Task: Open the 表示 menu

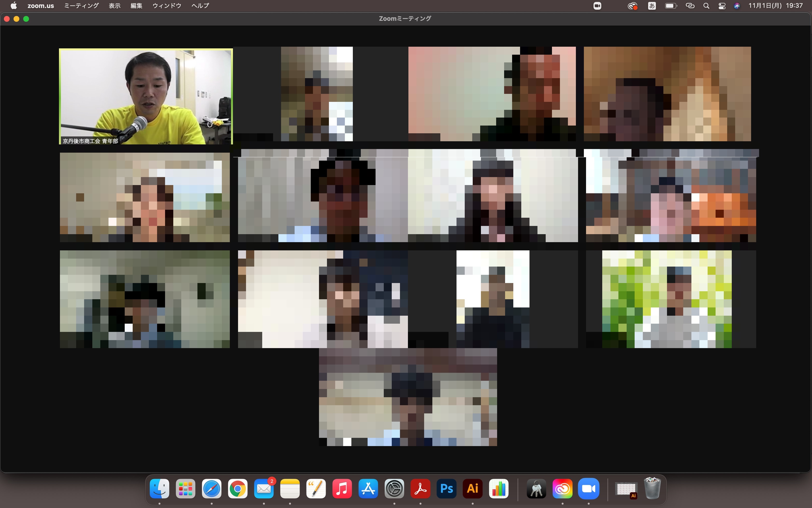Action: point(115,6)
